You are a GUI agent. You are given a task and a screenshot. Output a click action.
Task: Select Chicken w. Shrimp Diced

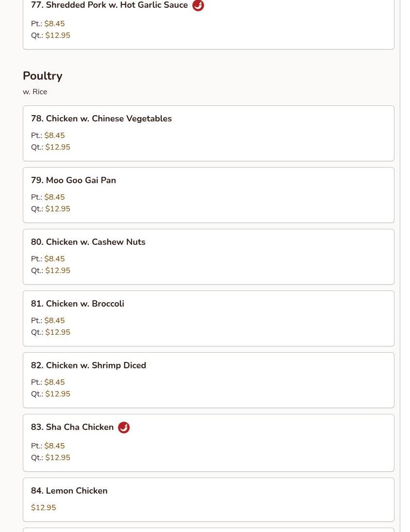88,366
